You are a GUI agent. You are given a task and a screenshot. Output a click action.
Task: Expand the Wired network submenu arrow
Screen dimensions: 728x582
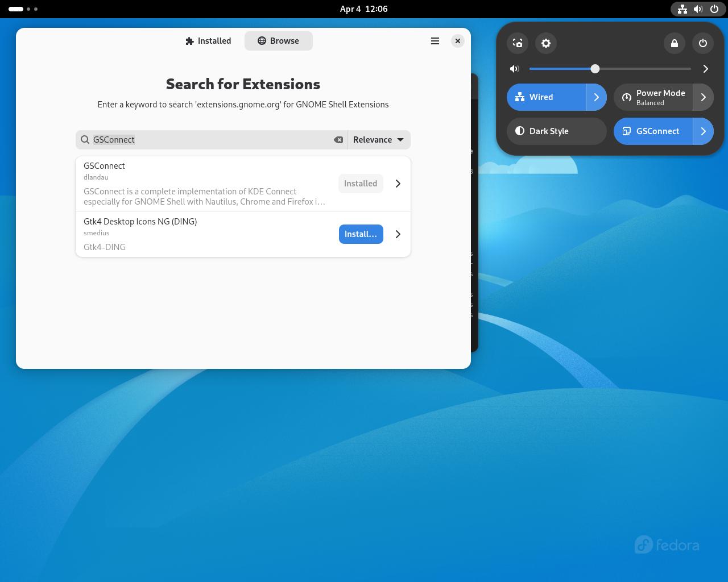597,97
